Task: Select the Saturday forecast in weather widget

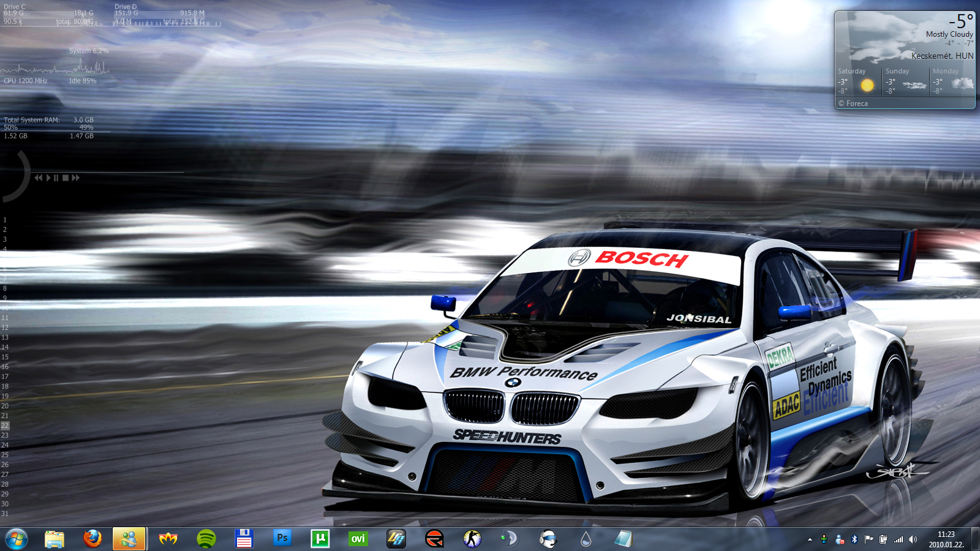Action: click(x=858, y=81)
